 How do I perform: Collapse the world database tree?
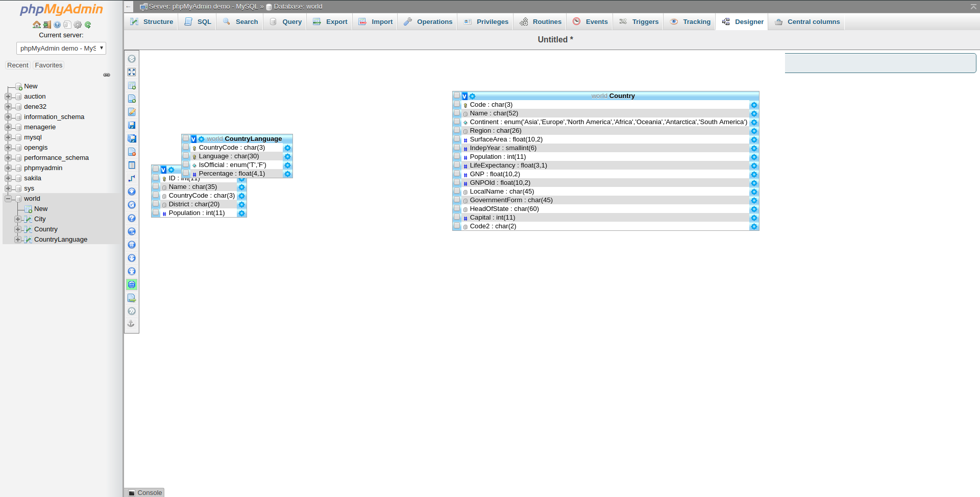[8, 199]
